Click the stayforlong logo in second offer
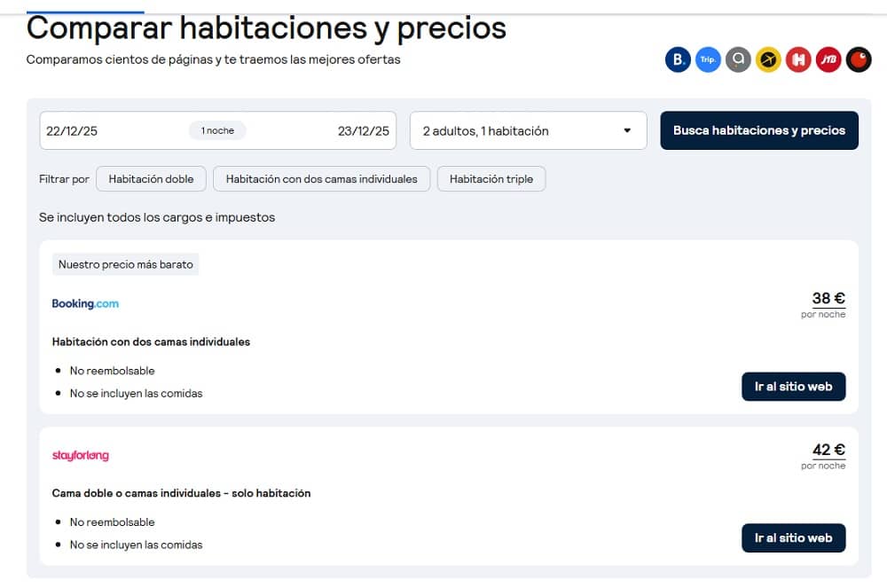 pyautogui.click(x=81, y=455)
